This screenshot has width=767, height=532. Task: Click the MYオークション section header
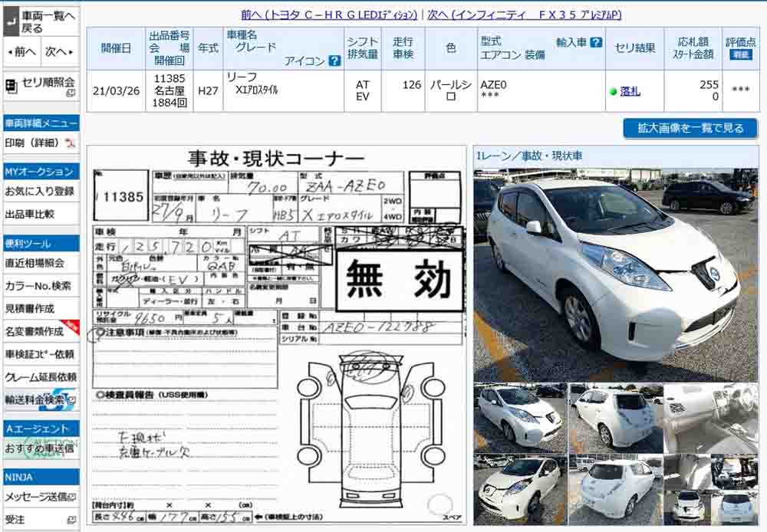click(41, 172)
